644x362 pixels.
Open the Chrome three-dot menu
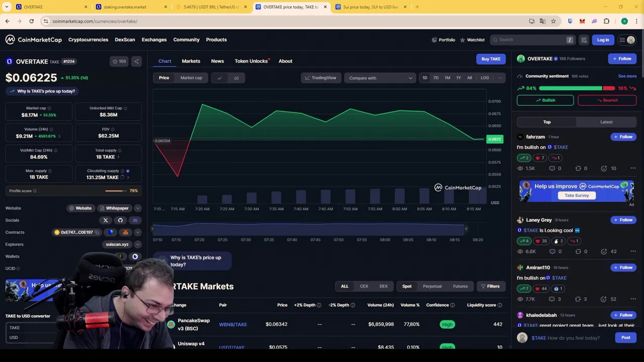coord(636,21)
